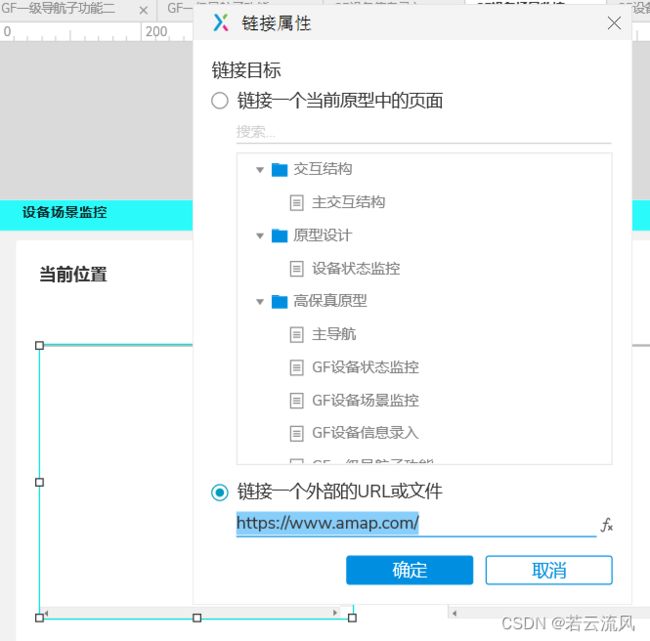Click the inline frame's right scroll arrow
The image size is (650, 641).
[x=335, y=612]
